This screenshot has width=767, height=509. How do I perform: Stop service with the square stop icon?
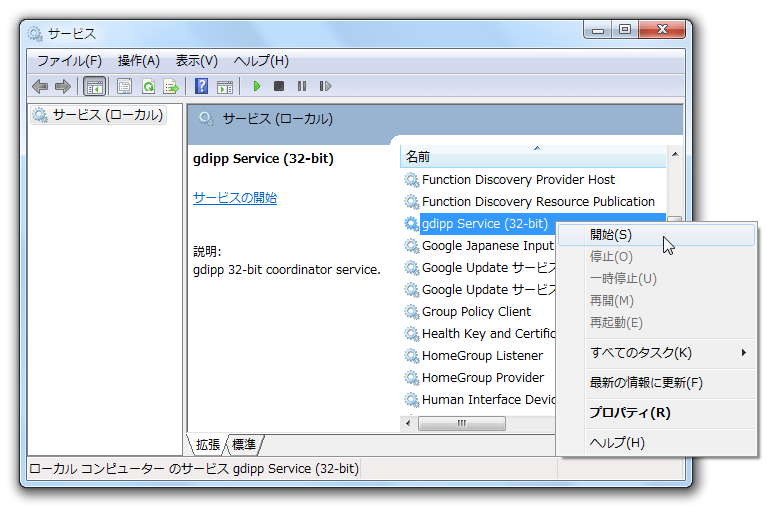(279, 86)
